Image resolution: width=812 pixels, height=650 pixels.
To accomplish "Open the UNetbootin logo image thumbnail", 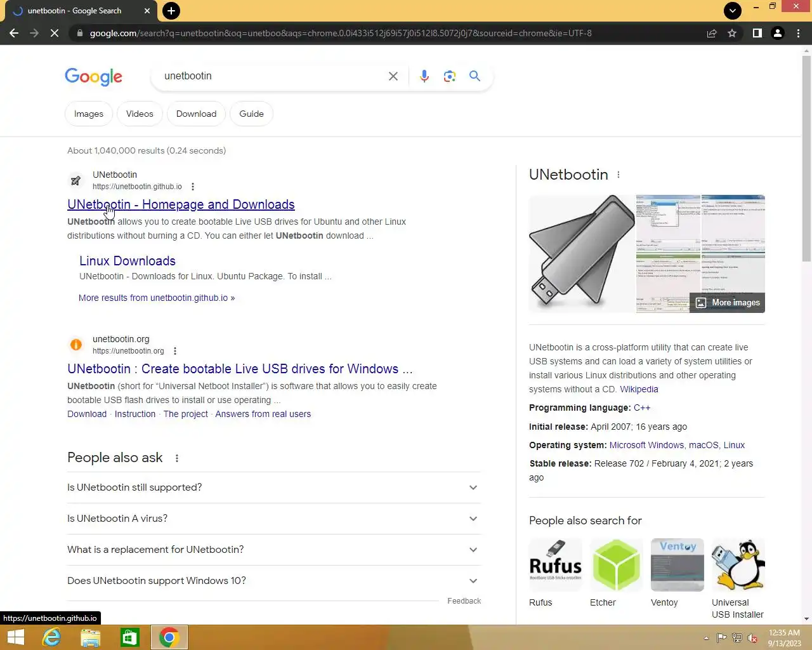I will click(582, 254).
